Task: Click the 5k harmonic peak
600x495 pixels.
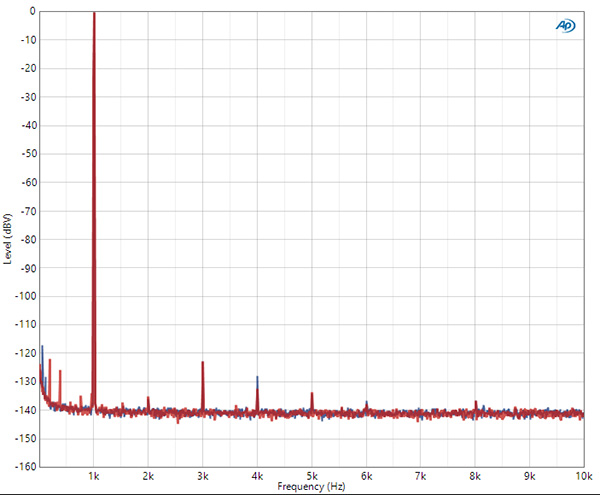Action: point(312,394)
